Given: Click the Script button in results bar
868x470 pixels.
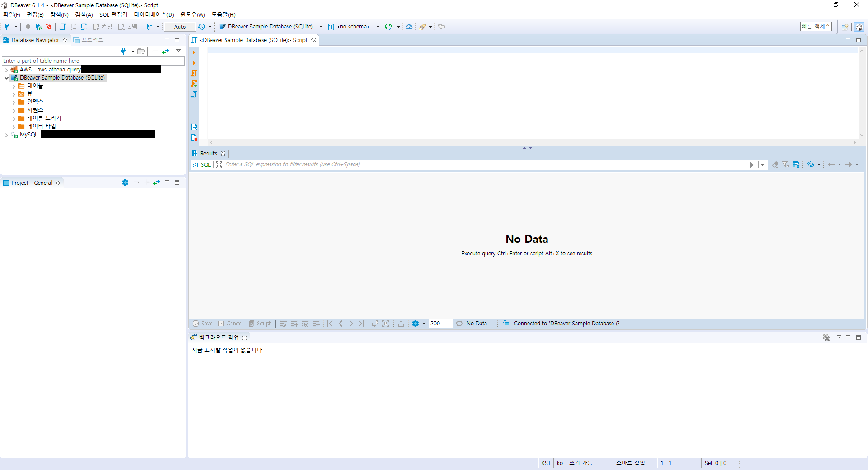Looking at the screenshot, I should (x=260, y=324).
